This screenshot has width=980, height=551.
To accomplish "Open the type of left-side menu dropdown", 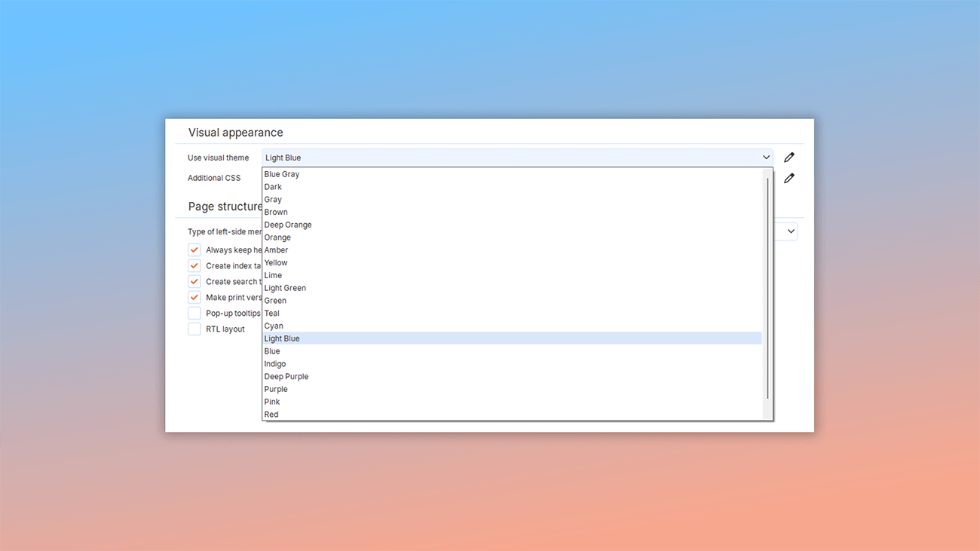I will 789,231.
